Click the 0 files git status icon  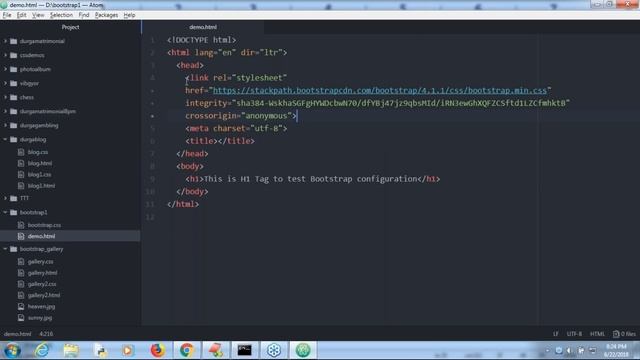(624, 334)
